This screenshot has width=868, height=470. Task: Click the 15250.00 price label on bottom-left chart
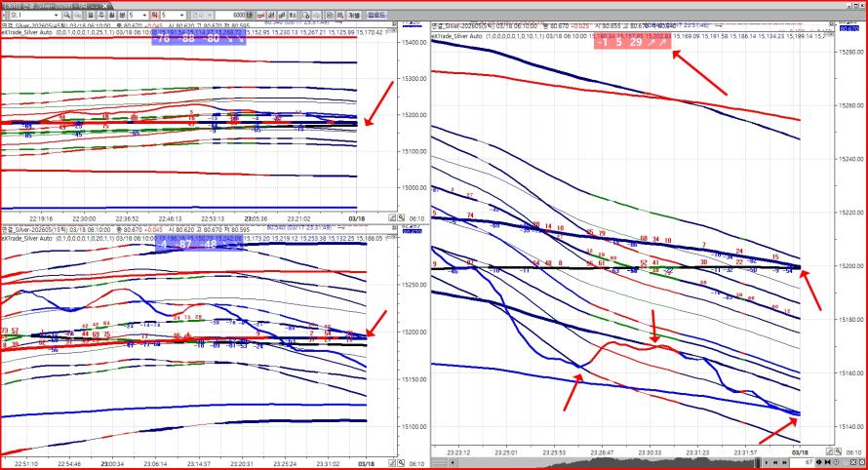[414, 285]
